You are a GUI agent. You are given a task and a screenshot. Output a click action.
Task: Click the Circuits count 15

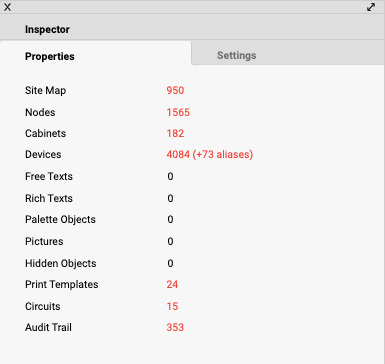pos(172,306)
